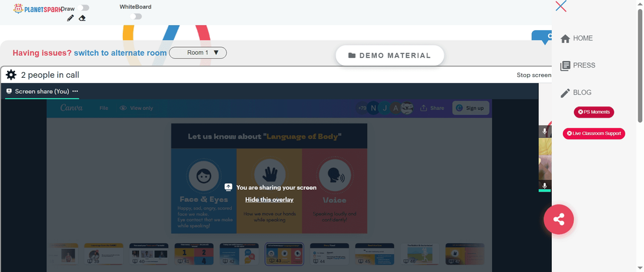Click the Canva Share button
This screenshot has height=272, width=644.
click(x=431, y=108)
